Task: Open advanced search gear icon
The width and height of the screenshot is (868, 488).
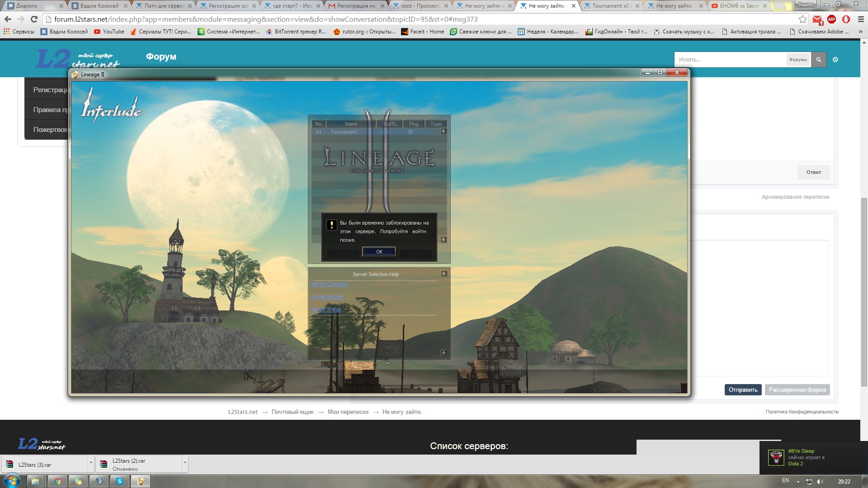Action: click(835, 60)
